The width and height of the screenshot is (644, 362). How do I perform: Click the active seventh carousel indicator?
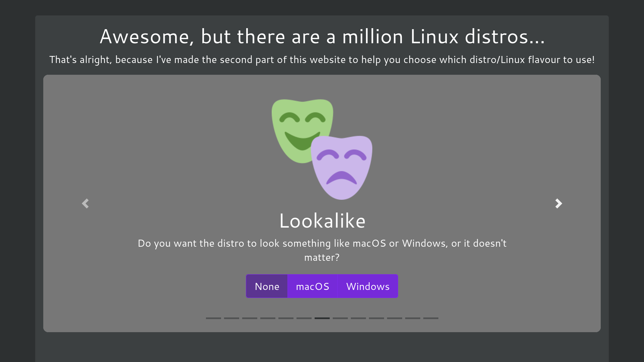coord(322,318)
